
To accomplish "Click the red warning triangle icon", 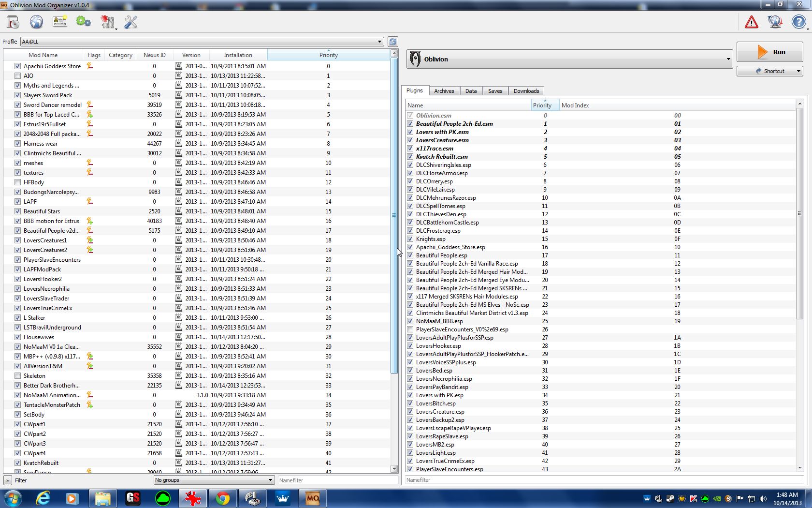I will (x=752, y=22).
